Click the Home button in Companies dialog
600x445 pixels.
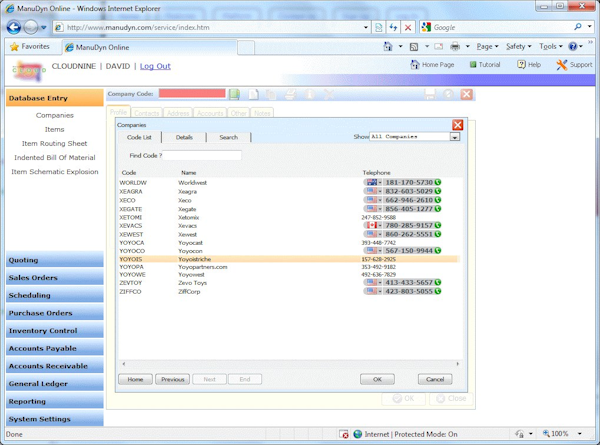[x=135, y=379]
